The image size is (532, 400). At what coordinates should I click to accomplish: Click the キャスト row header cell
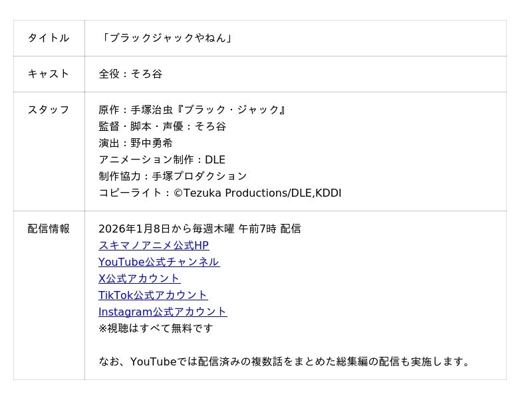(49, 74)
